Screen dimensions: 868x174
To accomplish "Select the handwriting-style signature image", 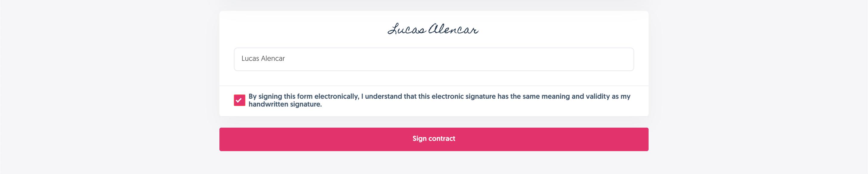I will 433,29.
